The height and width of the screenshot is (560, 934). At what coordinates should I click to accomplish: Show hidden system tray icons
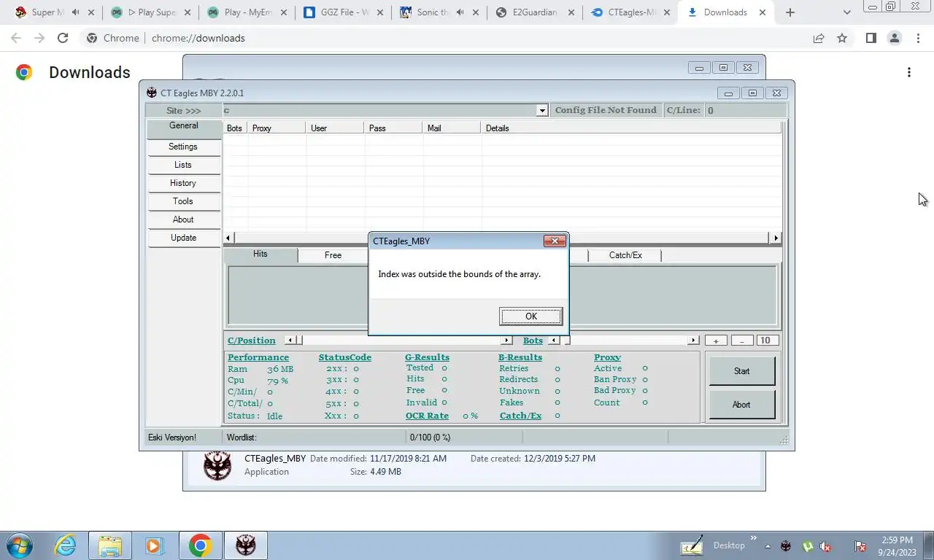768,545
